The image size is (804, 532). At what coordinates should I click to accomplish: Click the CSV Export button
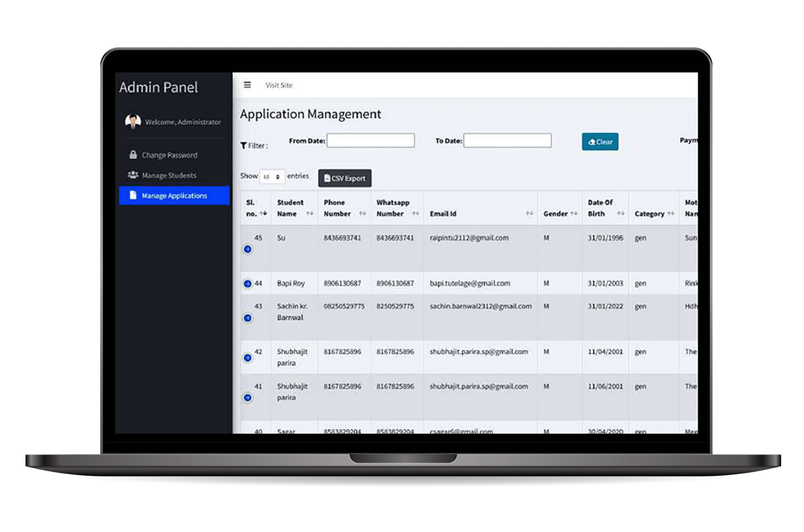click(344, 178)
